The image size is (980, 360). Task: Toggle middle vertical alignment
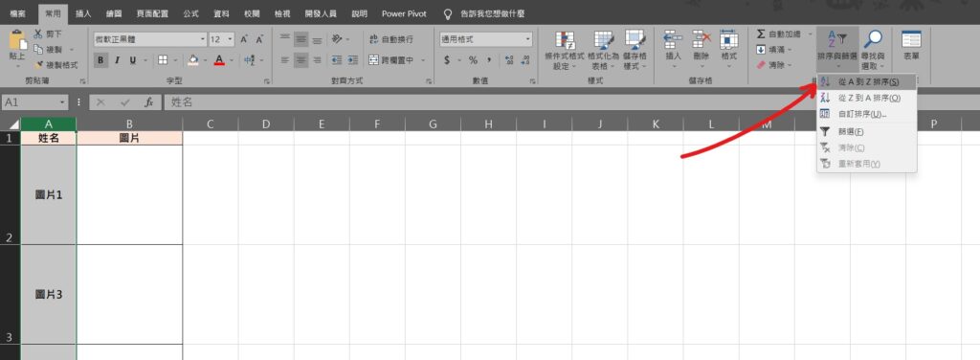[x=301, y=39]
